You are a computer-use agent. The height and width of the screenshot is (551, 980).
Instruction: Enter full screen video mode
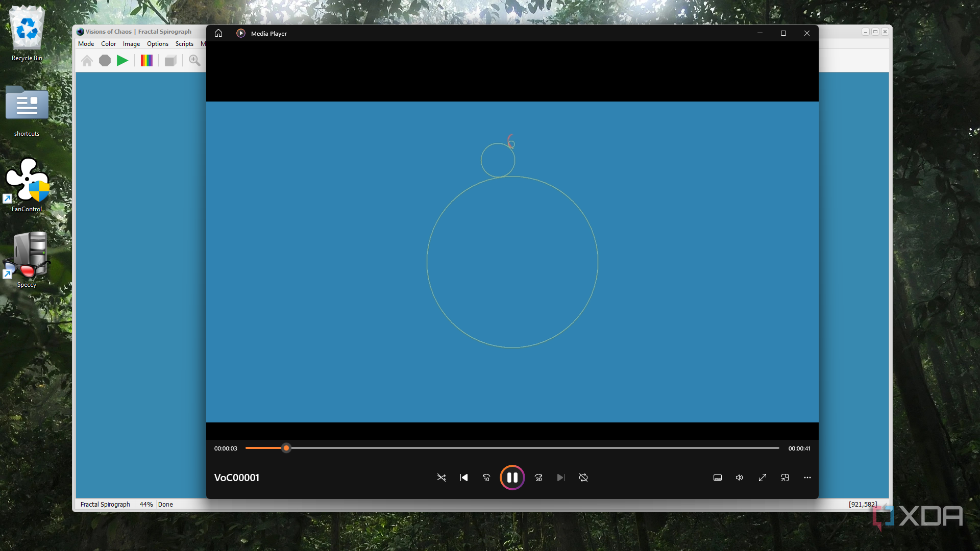tap(763, 478)
